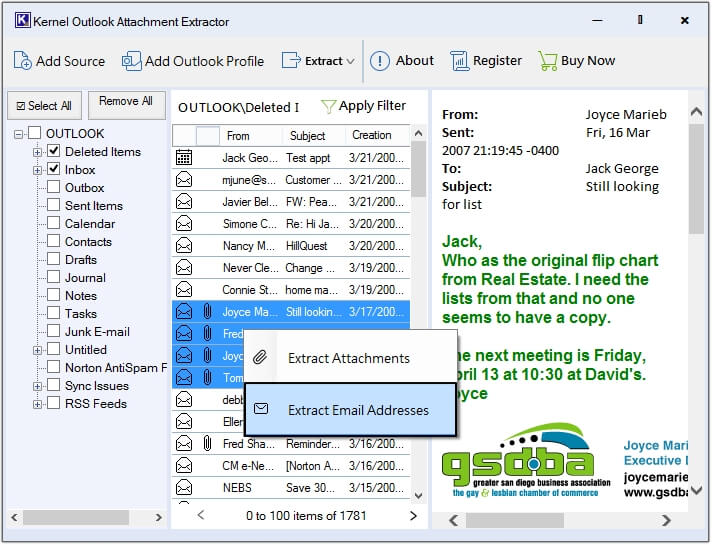Click the folder tree horizontal scrollbar thumb
The height and width of the screenshot is (545, 712).
(76, 517)
